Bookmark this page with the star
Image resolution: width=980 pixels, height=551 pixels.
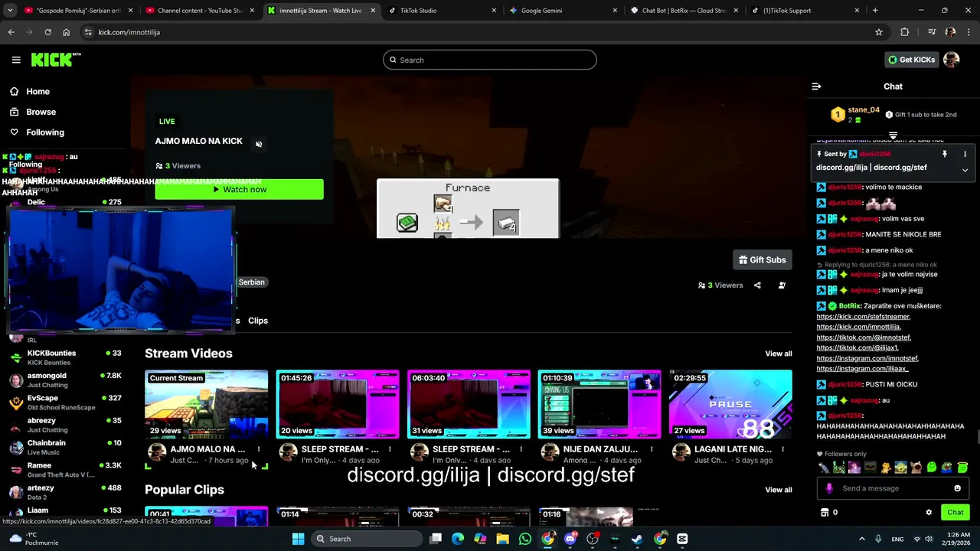coord(879,32)
